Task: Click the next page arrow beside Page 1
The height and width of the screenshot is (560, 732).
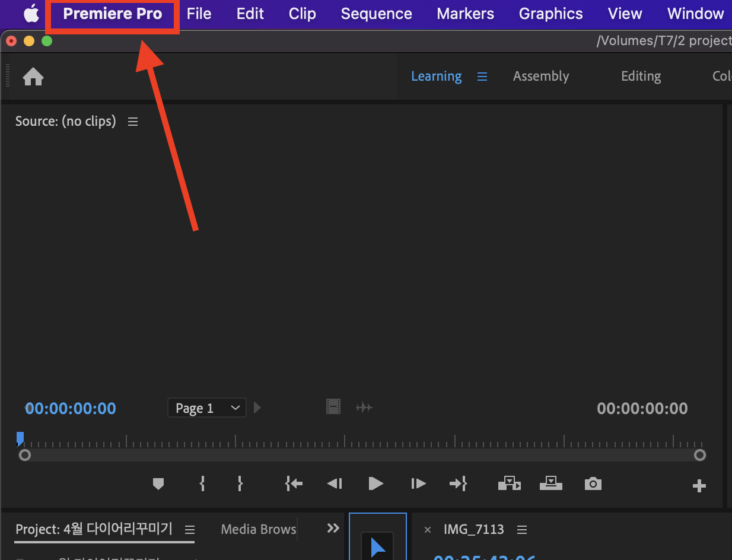Action: (x=257, y=408)
